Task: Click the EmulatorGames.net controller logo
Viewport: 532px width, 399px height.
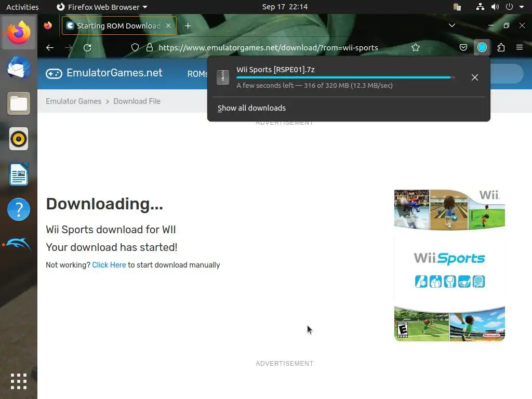Action: (x=54, y=74)
